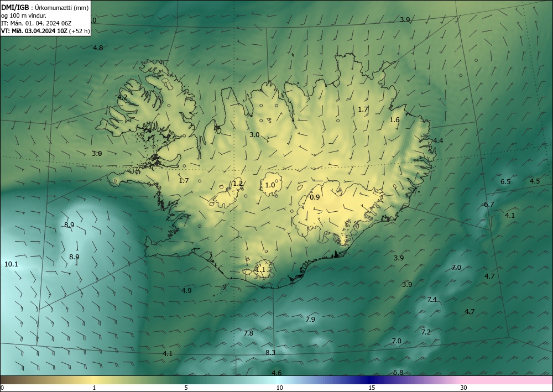Select the 7.8 value south of Iceland

(x=248, y=333)
